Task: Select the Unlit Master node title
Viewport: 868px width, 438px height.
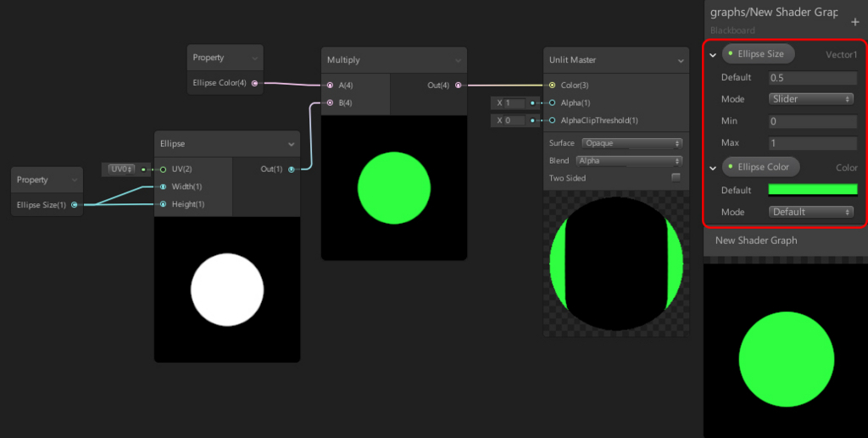Action: pos(572,59)
